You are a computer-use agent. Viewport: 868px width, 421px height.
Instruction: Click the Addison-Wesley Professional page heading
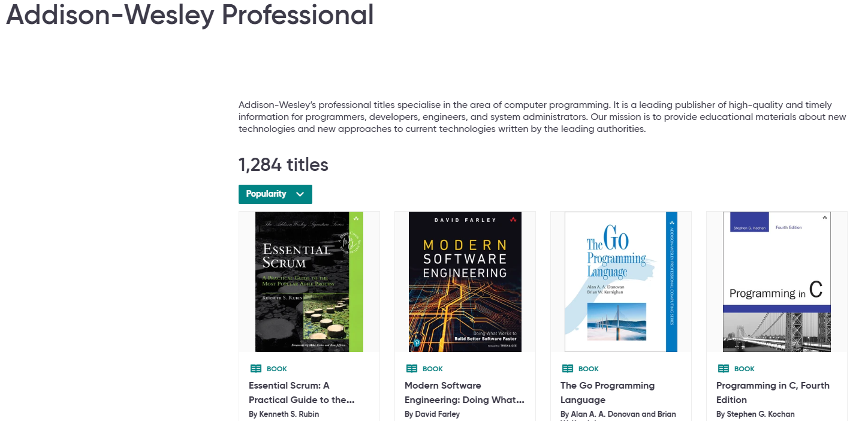189,14
